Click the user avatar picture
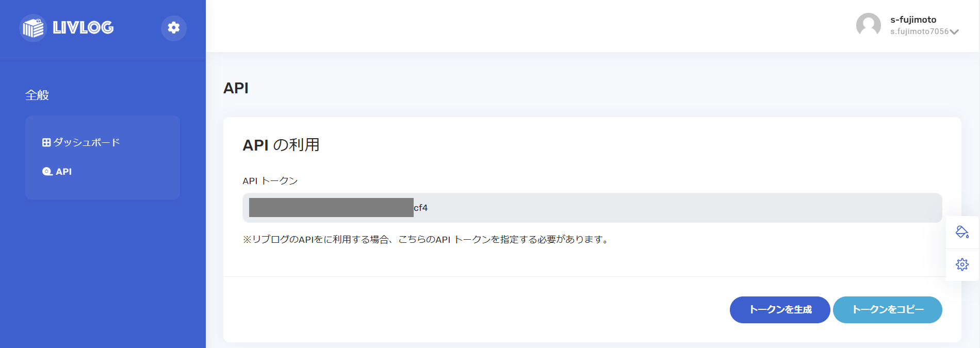The image size is (980, 348). click(869, 25)
